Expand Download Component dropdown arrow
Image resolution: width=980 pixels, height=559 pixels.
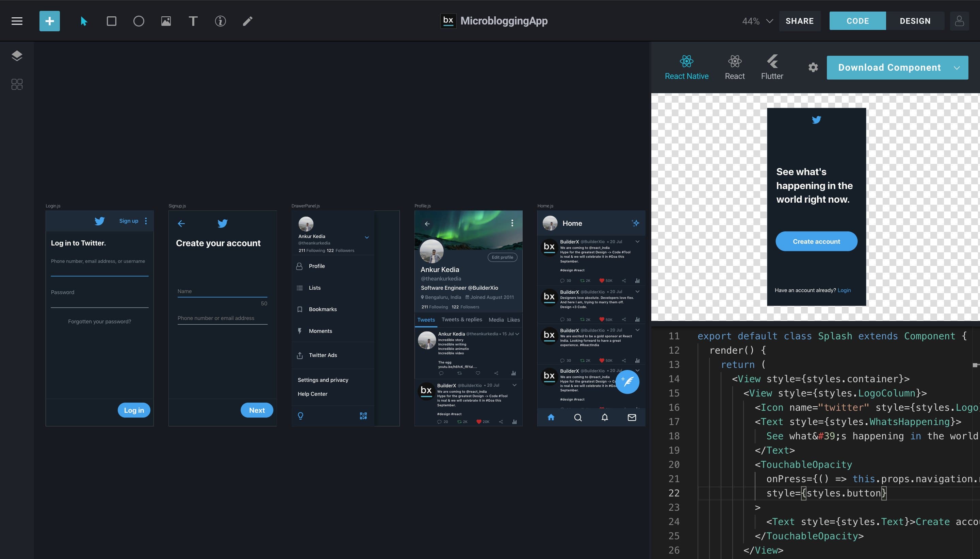pos(957,68)
